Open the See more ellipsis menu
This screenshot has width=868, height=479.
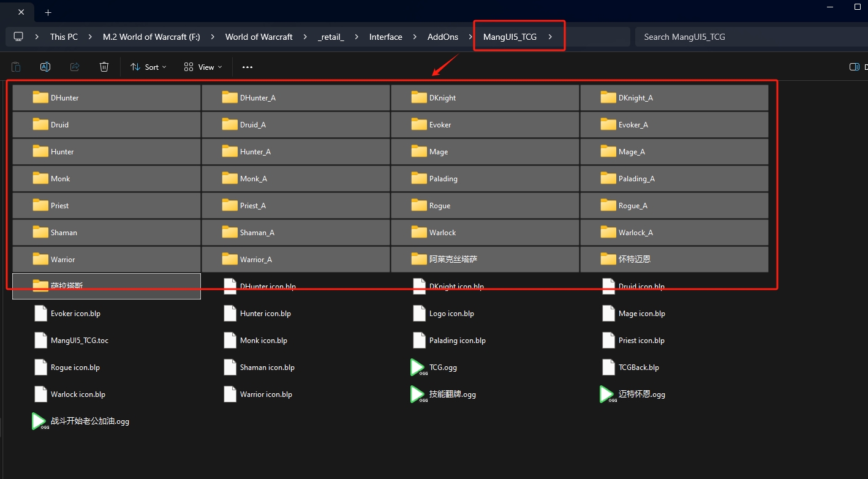[x=247, y=67]
